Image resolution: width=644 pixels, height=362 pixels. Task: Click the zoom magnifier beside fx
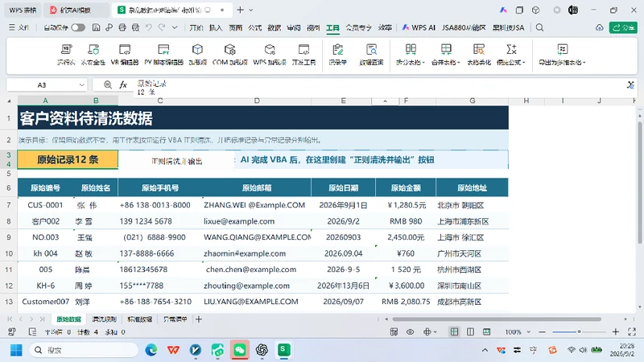pos(108,84)
